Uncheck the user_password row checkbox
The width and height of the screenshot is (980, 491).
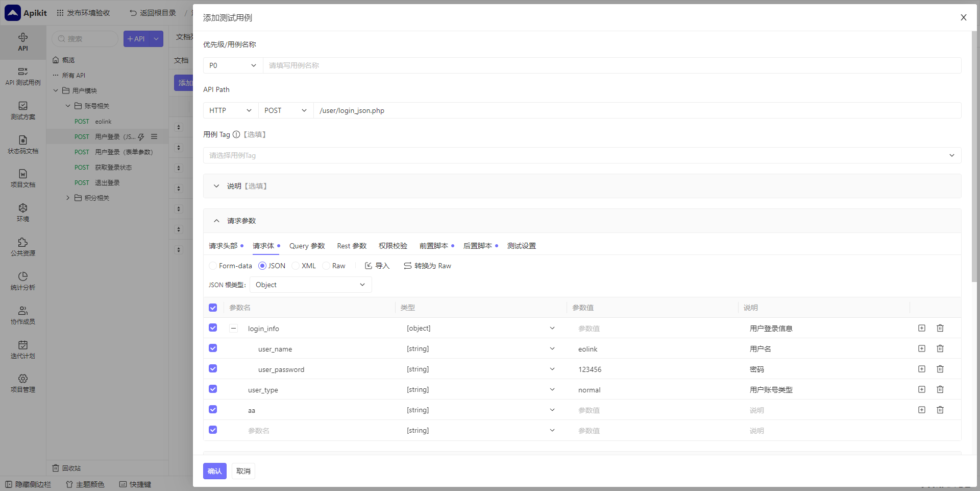tap(213, 368)
